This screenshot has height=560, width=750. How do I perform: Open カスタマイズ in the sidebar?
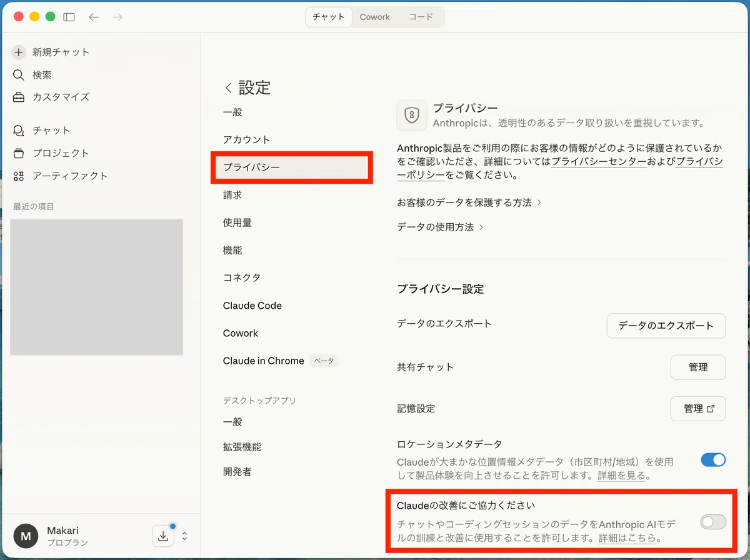coord(61,97)
